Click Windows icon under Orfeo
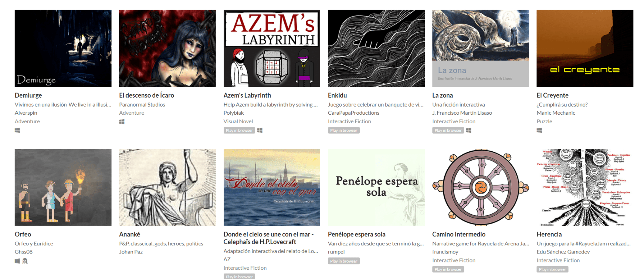The width and height of the screenshot is (644, 279). pos(17,261)
